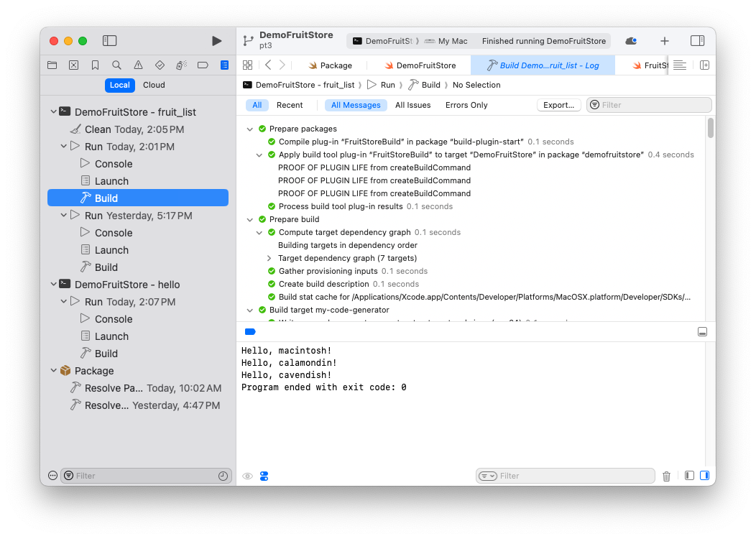Image resolution: width=756 pixels, height=539 pixels.
Task: Switch to Errors Only scope
Action: coord(466,105)
